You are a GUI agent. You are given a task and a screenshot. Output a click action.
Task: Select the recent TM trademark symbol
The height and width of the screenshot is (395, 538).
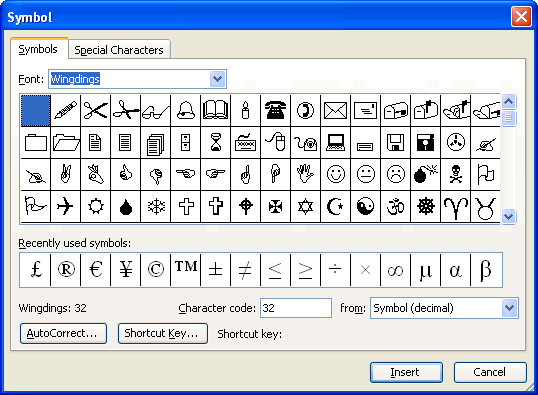(x=186, y=270)
